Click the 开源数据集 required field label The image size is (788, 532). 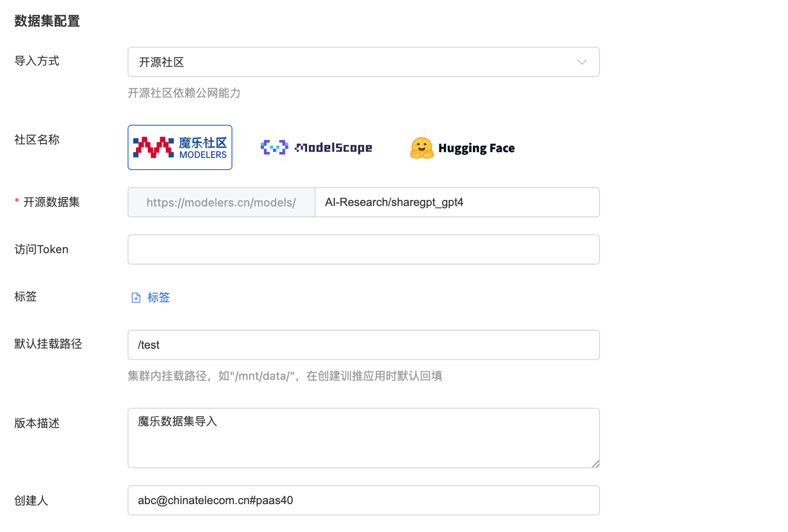tap(51, 202)
